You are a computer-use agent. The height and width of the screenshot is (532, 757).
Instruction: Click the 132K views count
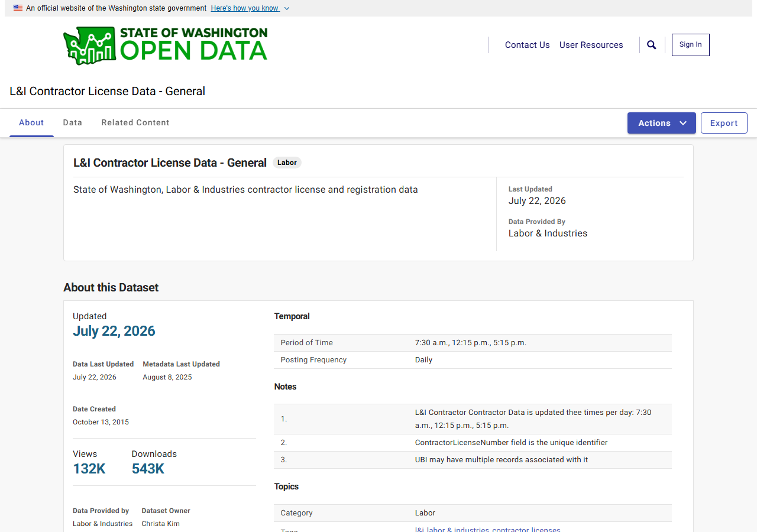[89, 469]
